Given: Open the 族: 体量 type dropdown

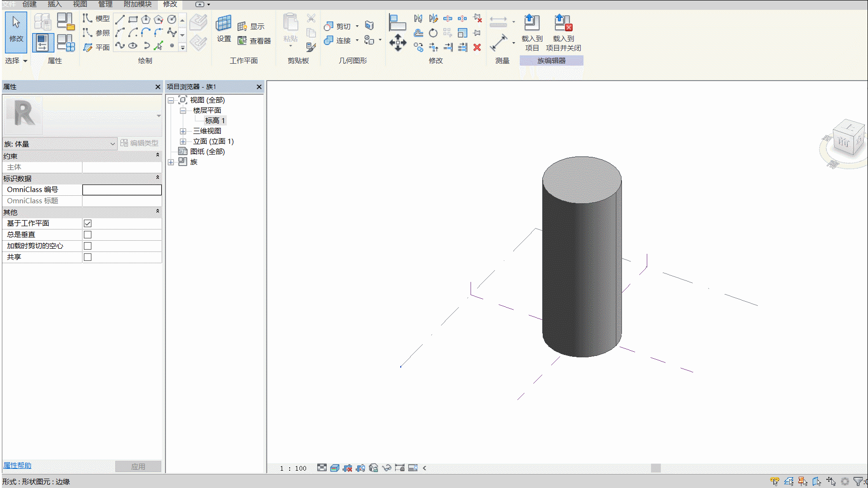Looking at the screenshot, I should click(60, 144).
